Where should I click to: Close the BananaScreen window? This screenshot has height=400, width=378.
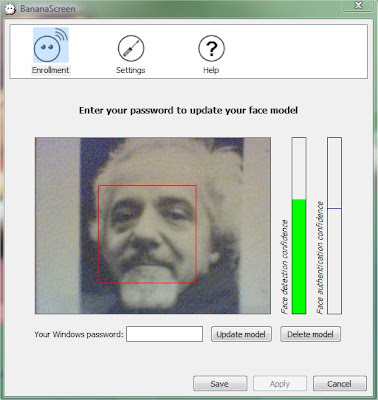tap(358, 6)
